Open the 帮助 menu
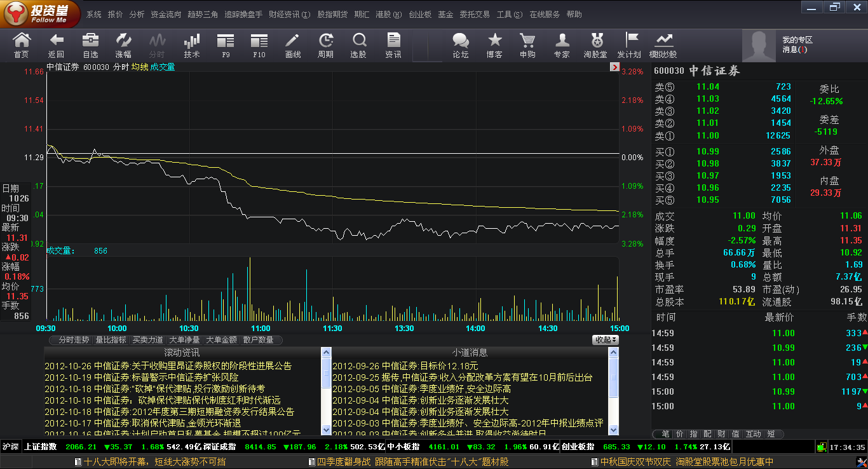 point(574,15)
